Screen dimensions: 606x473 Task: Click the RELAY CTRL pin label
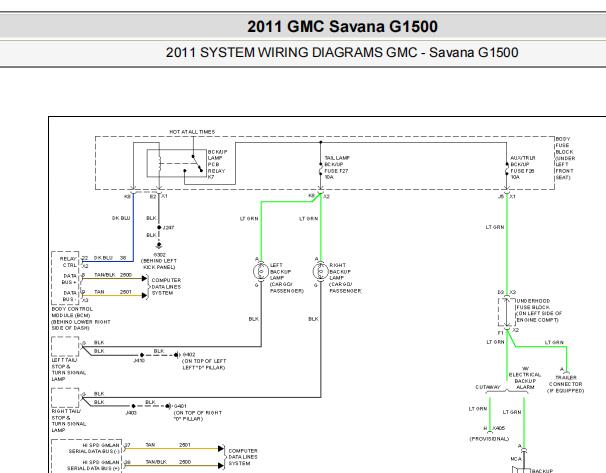[68, 262]
